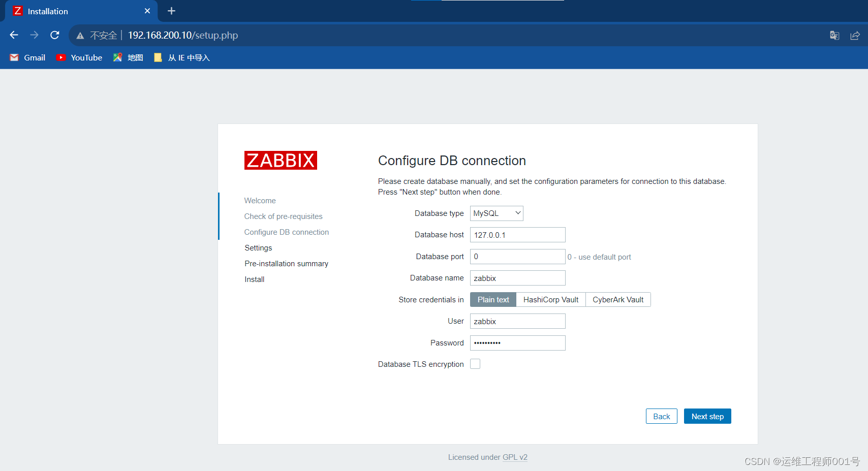
Task: Select the Installation browser tab
Action: [x=81, y=11]
